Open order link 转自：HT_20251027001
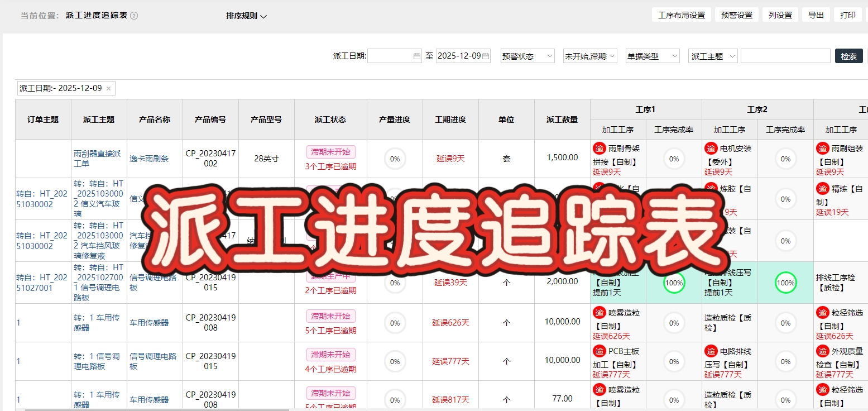The image size is (868, 411). click(42, 283)
